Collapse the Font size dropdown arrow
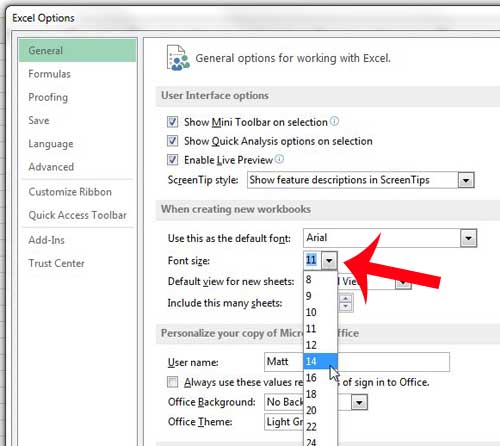This screenshot has width=500, height=446. click(329, 260)
